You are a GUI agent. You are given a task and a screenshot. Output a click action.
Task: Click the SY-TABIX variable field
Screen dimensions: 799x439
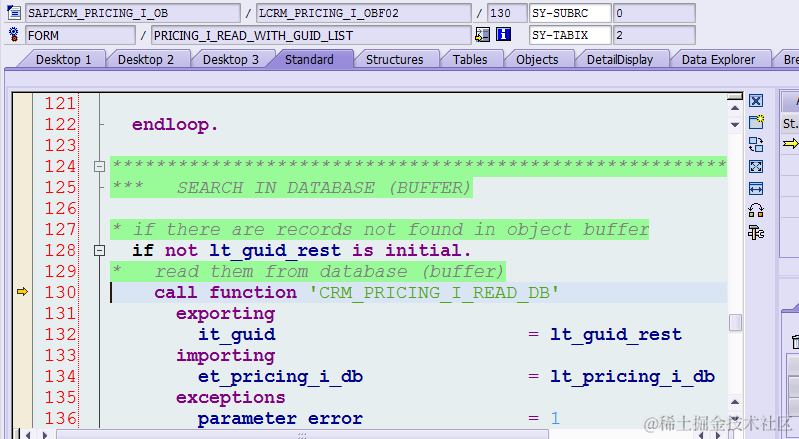[570, 35]
